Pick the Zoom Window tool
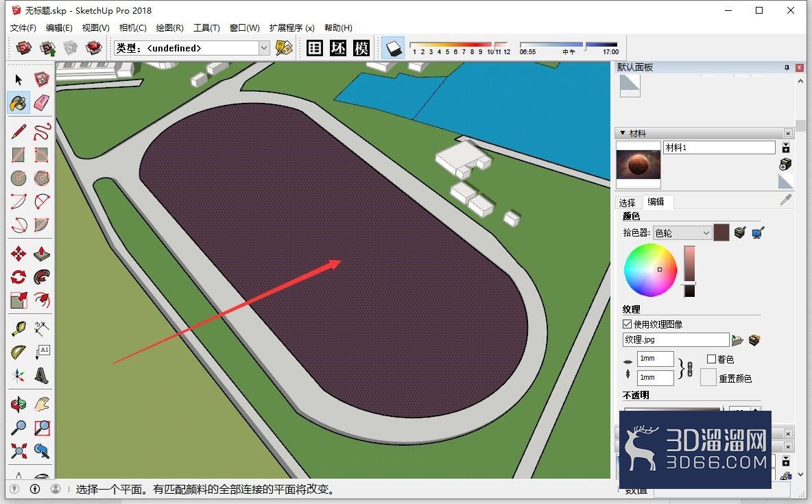Image resolution: width=812 pixels, height=504 pixels. point(41,428)
